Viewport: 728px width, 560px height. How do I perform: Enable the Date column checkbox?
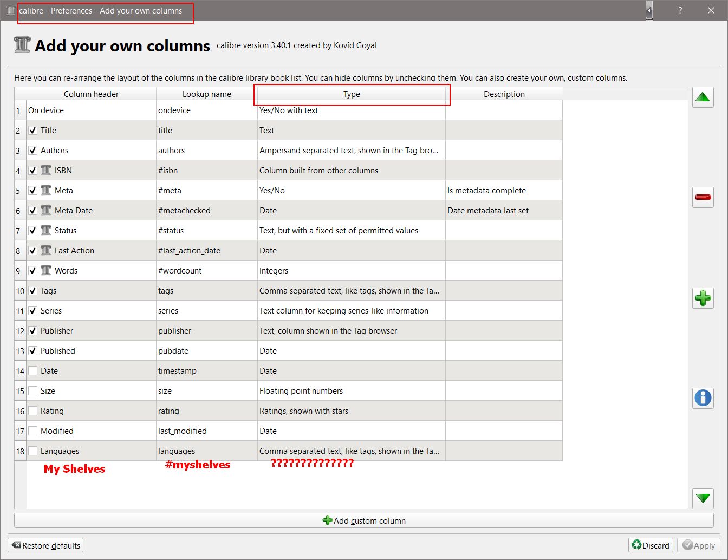click(33, 371)
